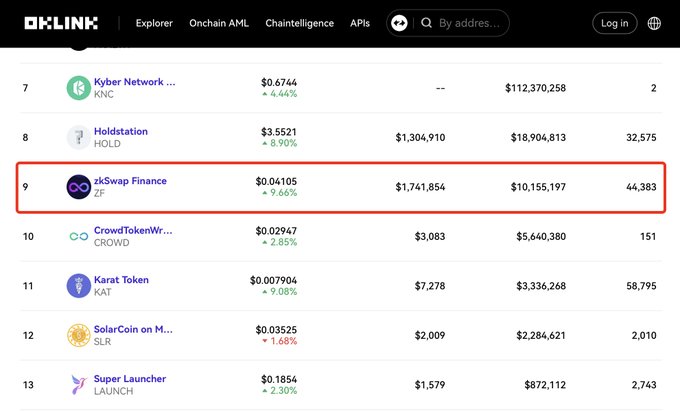The image size is (680, 411).
Task: Click the CrowdToken token icon
Action: 78,236
